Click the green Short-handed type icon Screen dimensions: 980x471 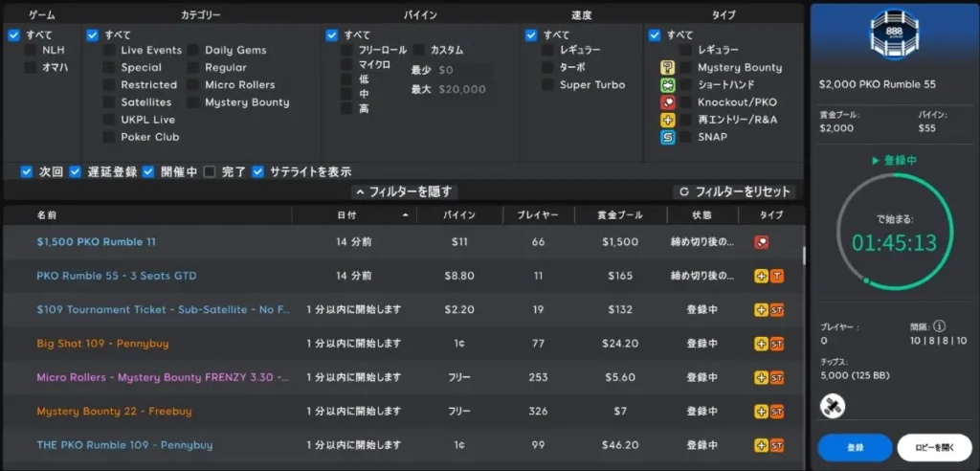click(667, 84)
